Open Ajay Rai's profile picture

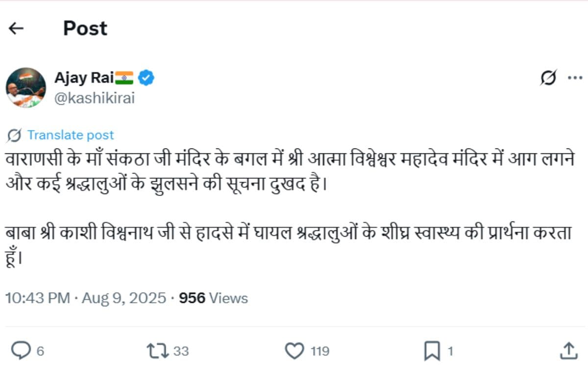[26, 87]
